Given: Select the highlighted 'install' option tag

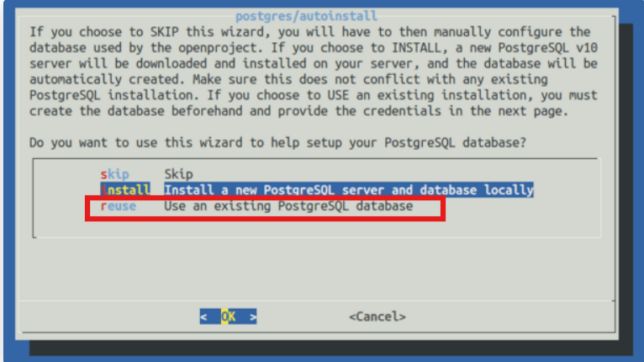Looking at the screenshot, I should pos(125,190).
